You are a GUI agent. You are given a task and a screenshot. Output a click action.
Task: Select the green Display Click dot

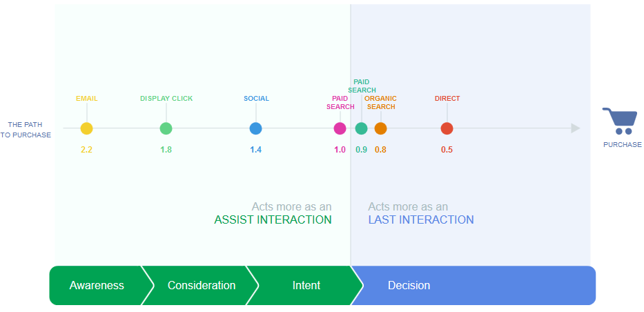coord(166,128)
